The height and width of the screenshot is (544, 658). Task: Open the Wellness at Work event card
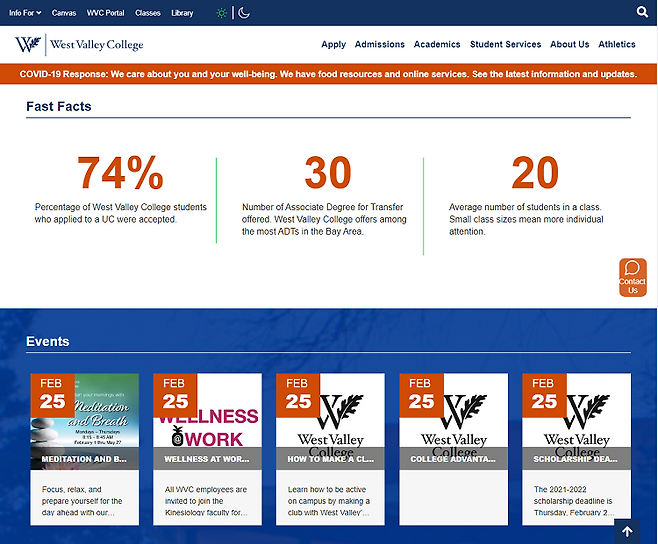point(207,450)
